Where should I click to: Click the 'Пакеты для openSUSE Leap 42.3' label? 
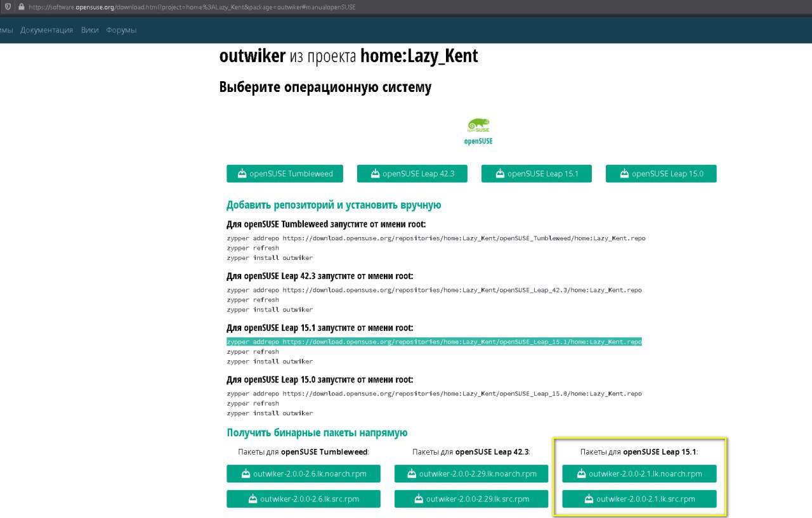(471, 452)
